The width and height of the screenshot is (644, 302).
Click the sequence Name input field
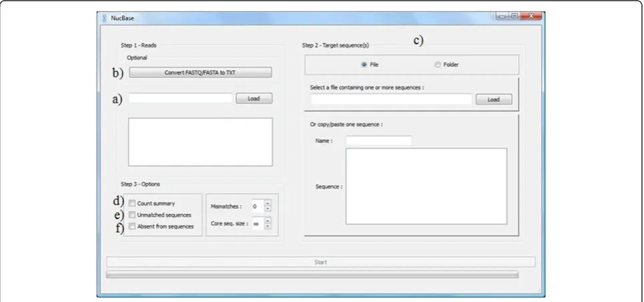coord(378,141)
